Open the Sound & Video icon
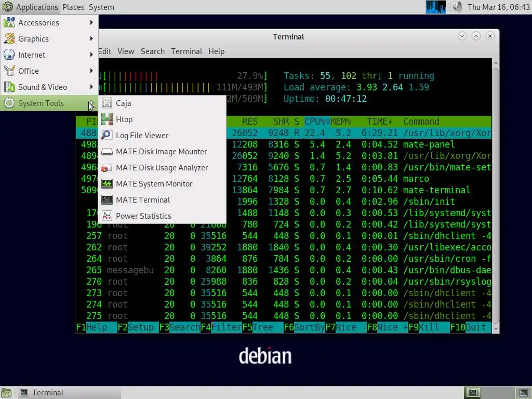 9,87
